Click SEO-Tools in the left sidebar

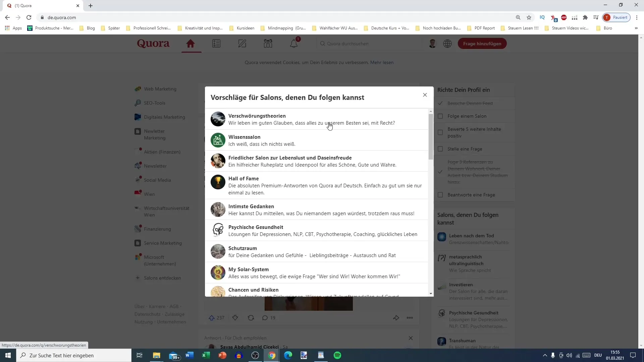coord(155,103)
